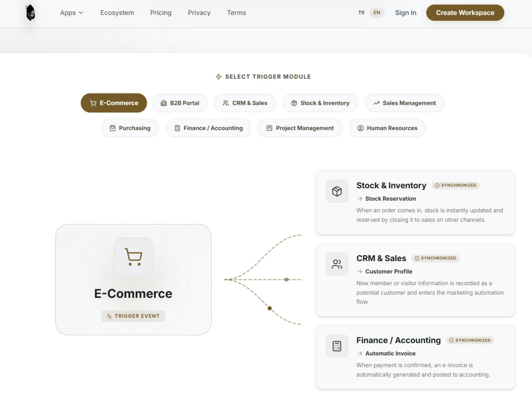Click the Stock & Inventory card heading
Viewport: 532px width, 399px height.
tap(391, 185)
